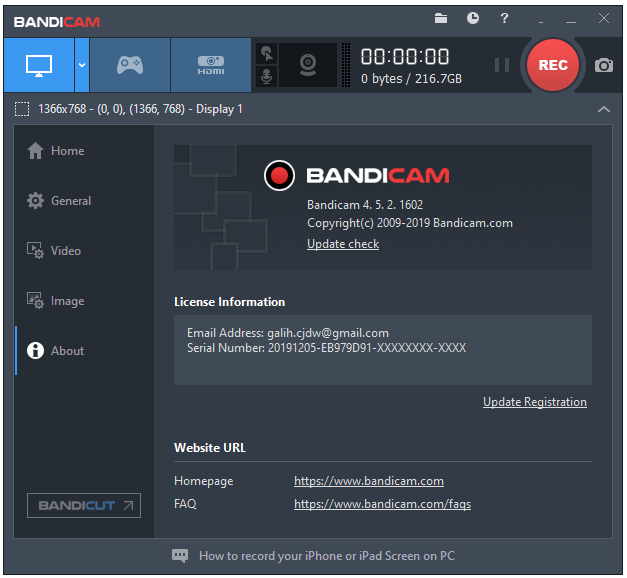Viewport: 627px width, 578px height.
Task: Select the About tab
Action: [84, 351]
